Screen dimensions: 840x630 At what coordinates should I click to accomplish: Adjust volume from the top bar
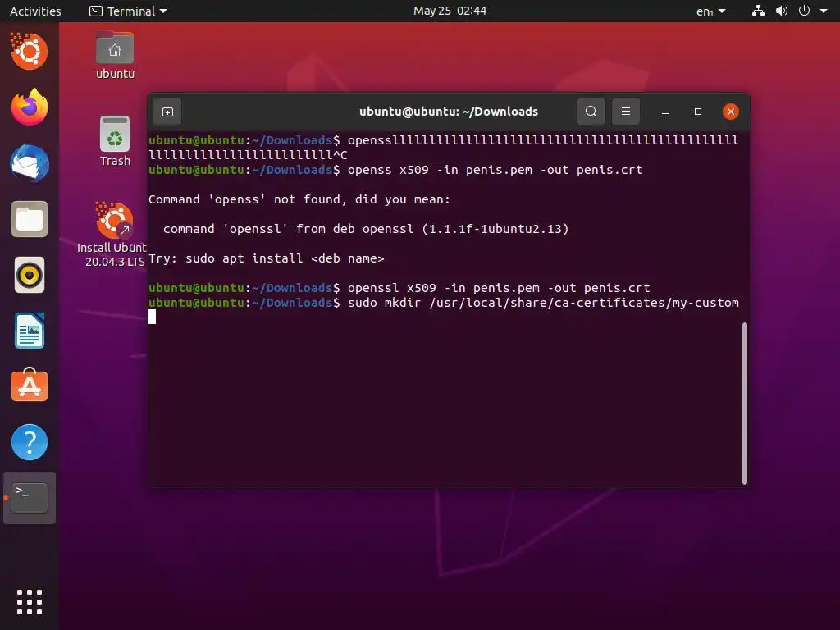[x=782, y=11]
